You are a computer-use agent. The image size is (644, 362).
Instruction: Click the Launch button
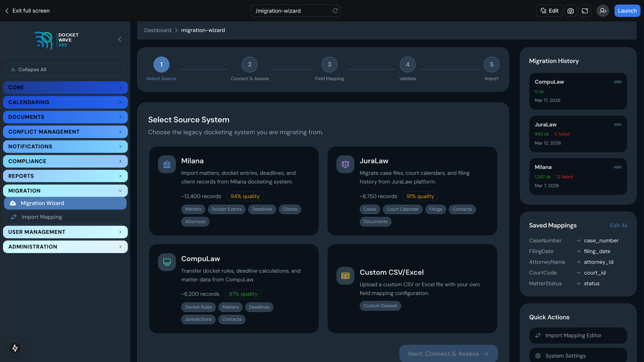[627, 11]
